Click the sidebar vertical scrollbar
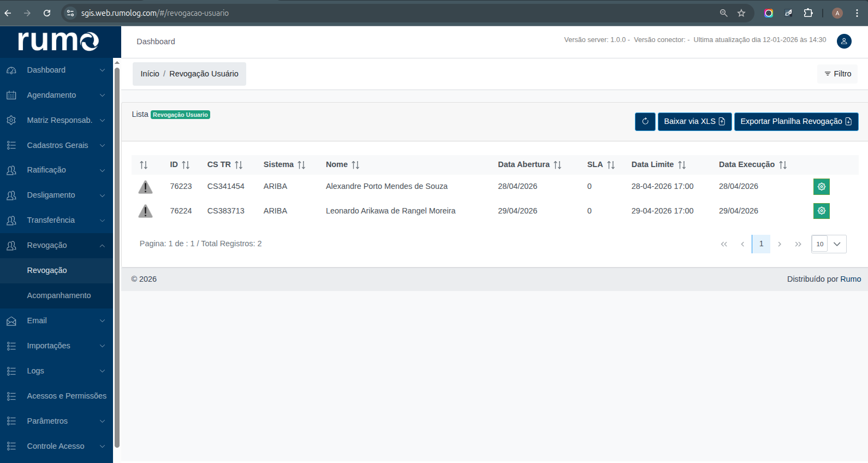 (x=117, y=257)
